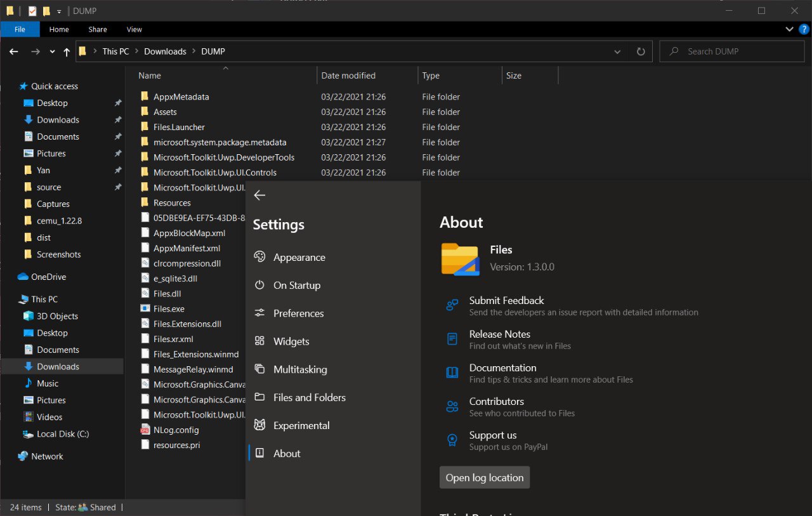Click the Experimental cat icon
812x516 pixels.
coord(259,425)
